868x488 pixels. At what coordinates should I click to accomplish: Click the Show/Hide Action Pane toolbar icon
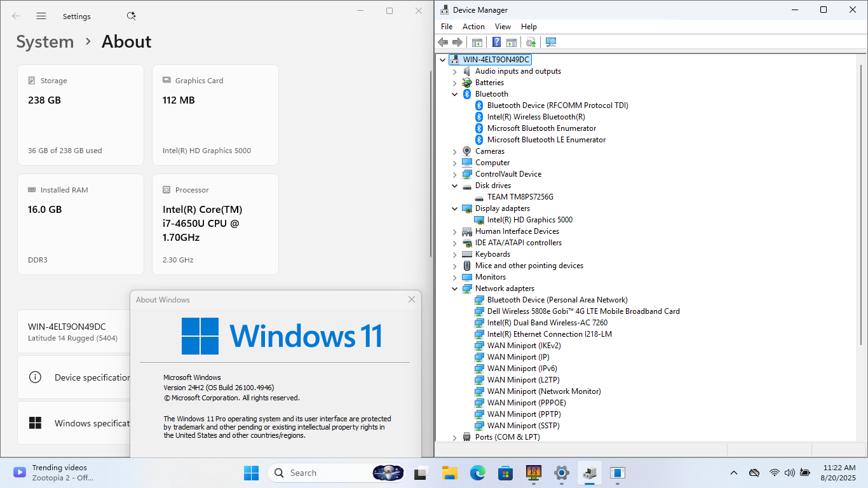click(x=511, y=42)
